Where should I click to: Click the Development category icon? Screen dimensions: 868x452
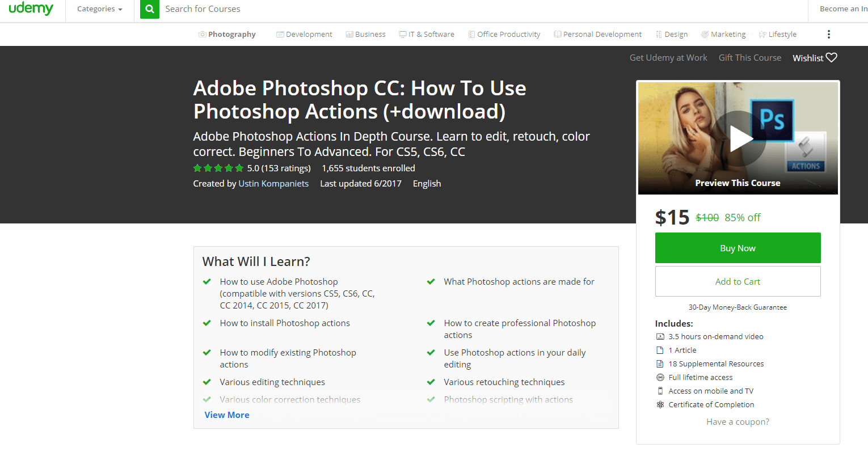pos(280,35)
